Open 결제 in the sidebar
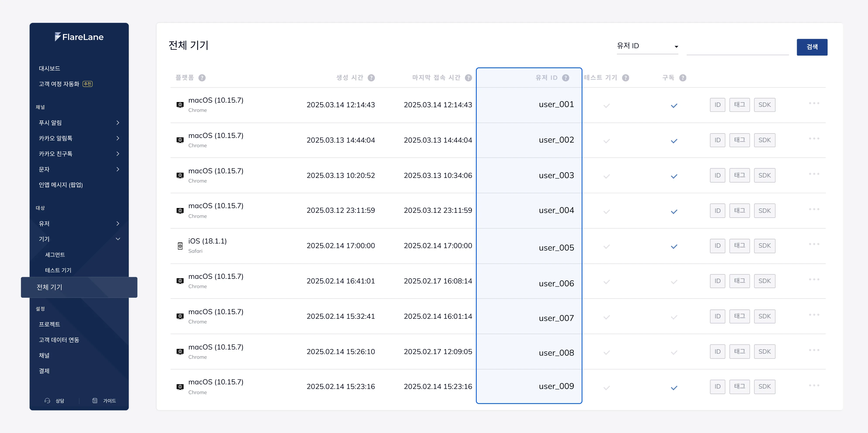The height and width of the screenshot is (433, 868). click(44, 371)
